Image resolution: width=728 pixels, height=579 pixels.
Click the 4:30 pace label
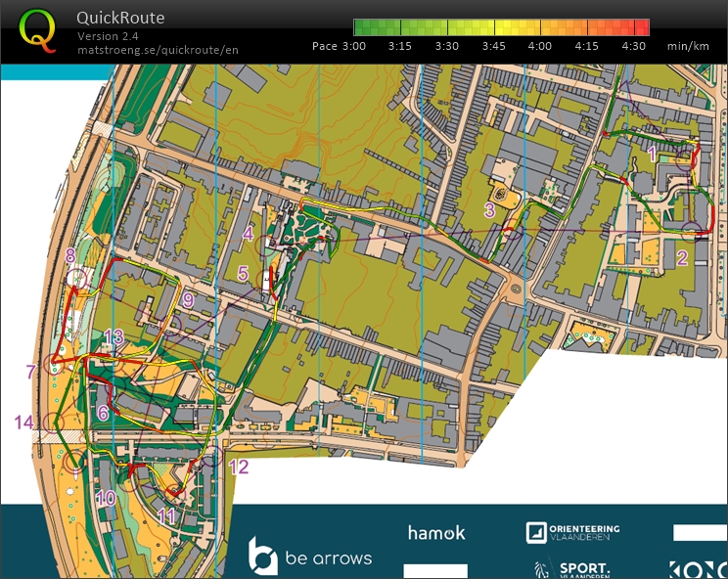(x=633, y=46)
